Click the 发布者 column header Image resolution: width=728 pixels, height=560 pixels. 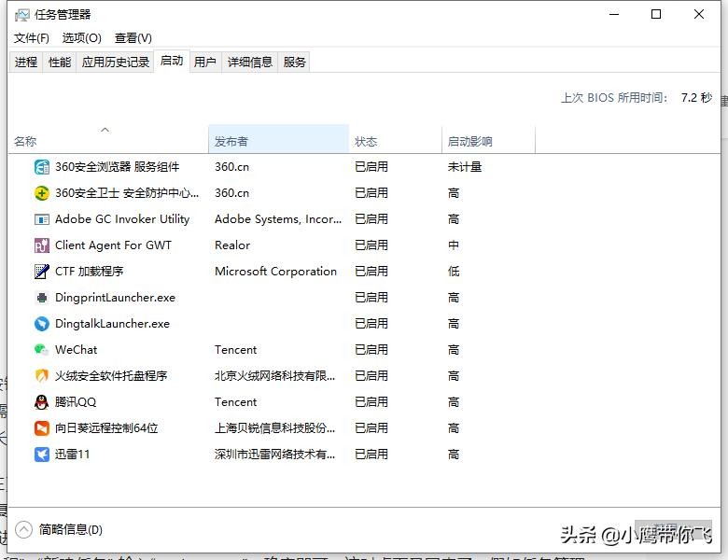231,142
